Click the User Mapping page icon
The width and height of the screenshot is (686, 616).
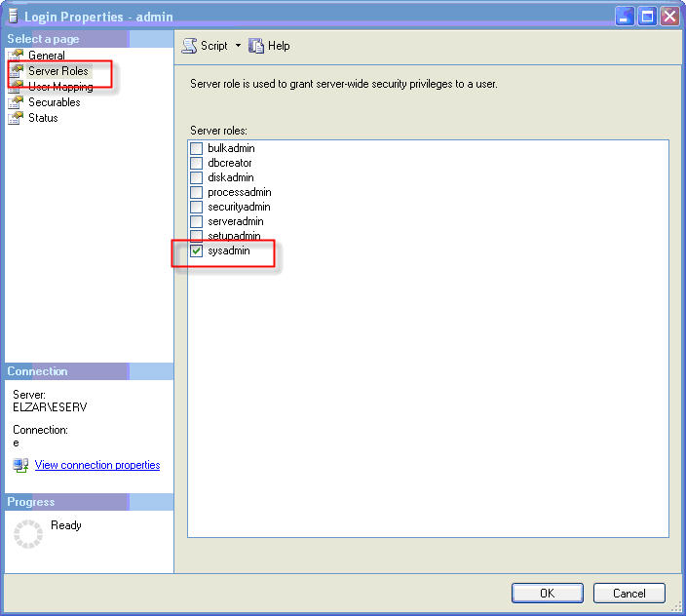point(16,87)
